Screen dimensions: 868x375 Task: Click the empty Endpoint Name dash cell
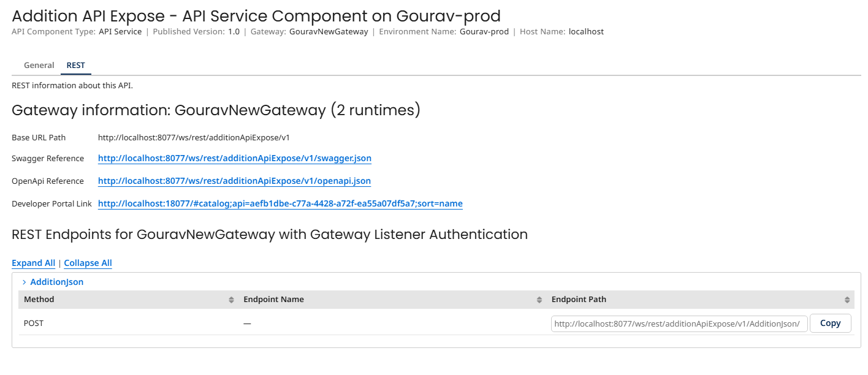247,324
